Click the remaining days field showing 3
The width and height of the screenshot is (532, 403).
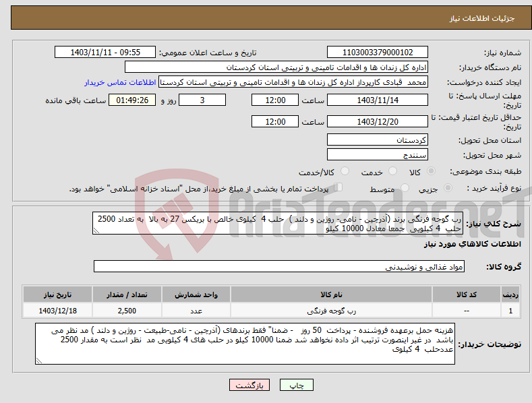pos(202,100)
